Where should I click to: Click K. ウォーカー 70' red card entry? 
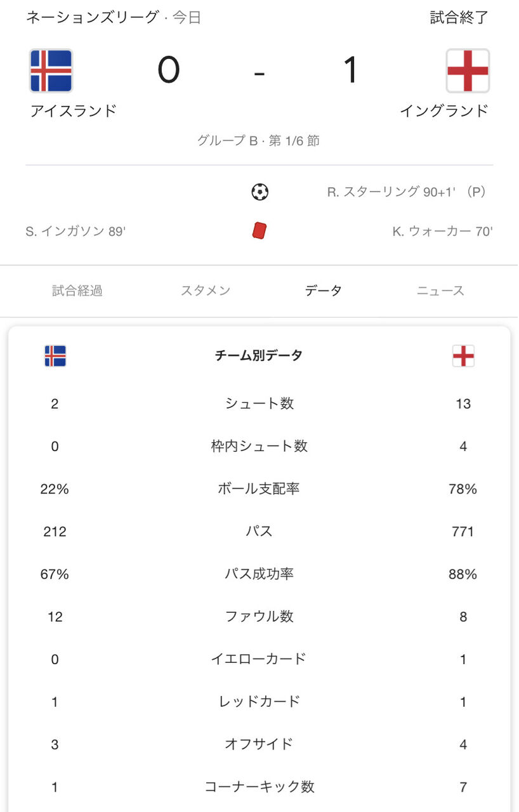442,232
